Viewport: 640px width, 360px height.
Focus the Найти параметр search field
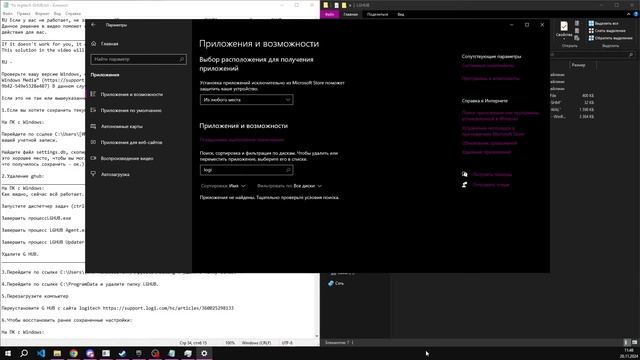click(139, 59)
